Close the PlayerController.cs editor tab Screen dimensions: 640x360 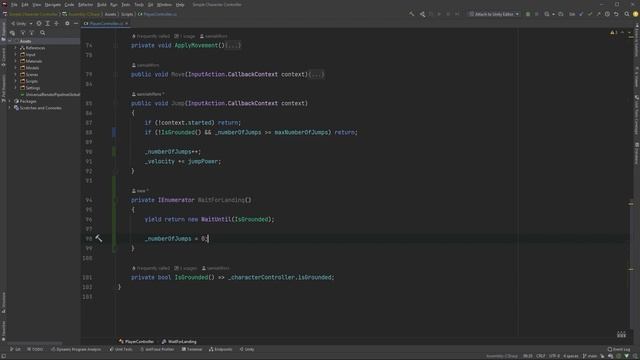coord(127,24)
